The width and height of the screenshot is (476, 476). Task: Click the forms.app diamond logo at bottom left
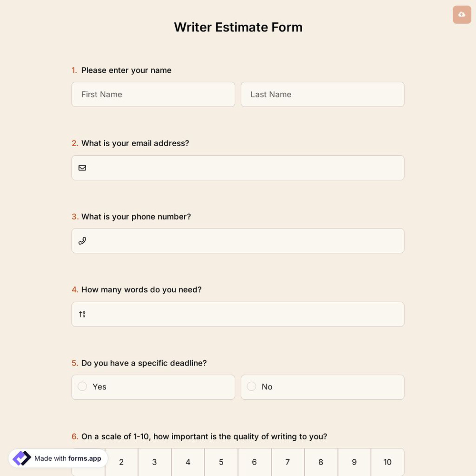click(21, 458)
